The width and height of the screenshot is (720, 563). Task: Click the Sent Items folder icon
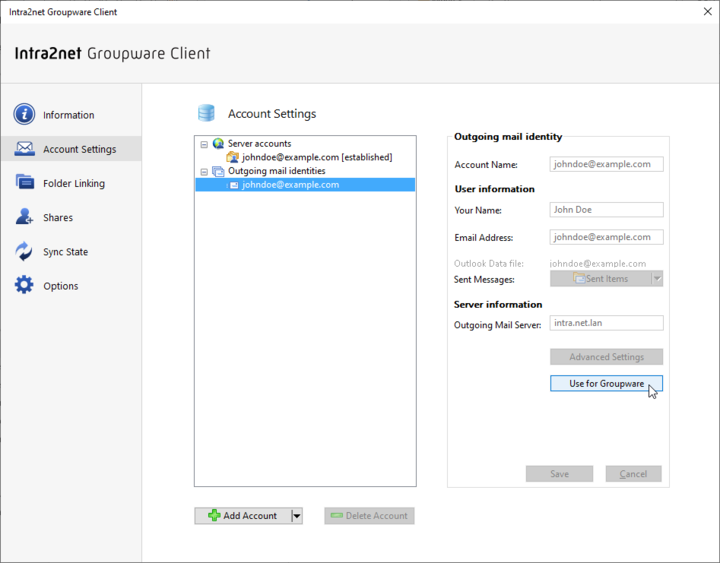tap(579, 278)
